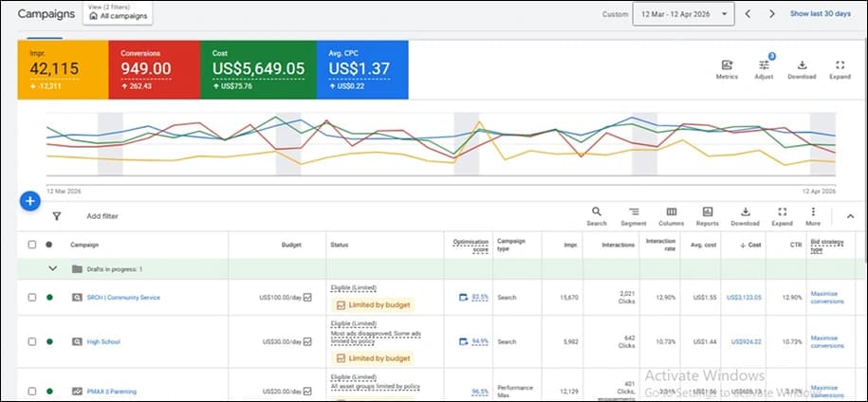Click budget chart icon next to US$100.00/day

tap(307, 298)
